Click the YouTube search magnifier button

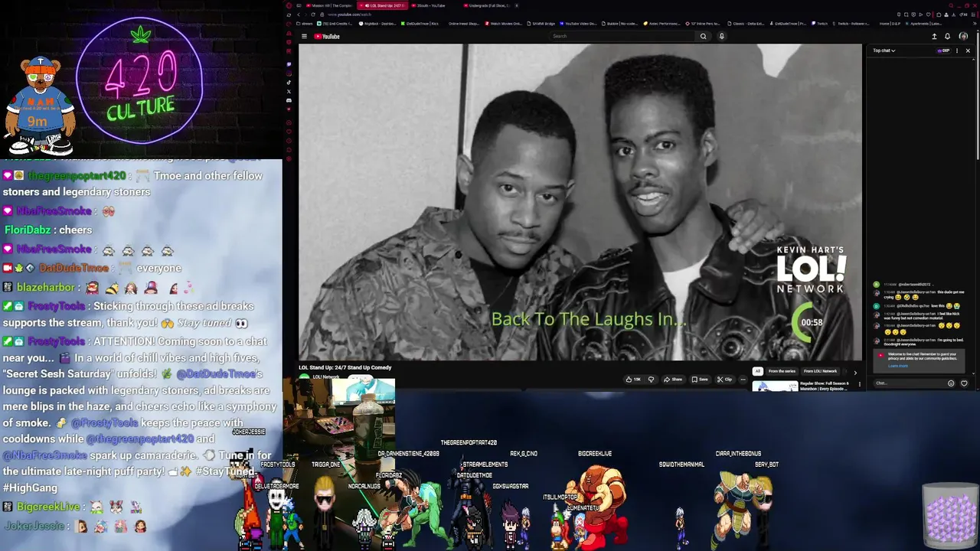pos(703,36)
